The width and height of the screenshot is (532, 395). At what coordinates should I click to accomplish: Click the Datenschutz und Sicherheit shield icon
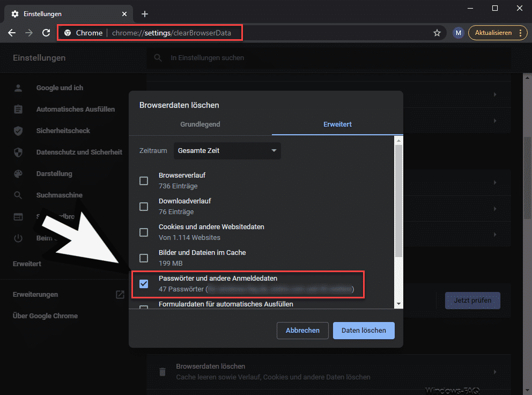pos(18,152)
